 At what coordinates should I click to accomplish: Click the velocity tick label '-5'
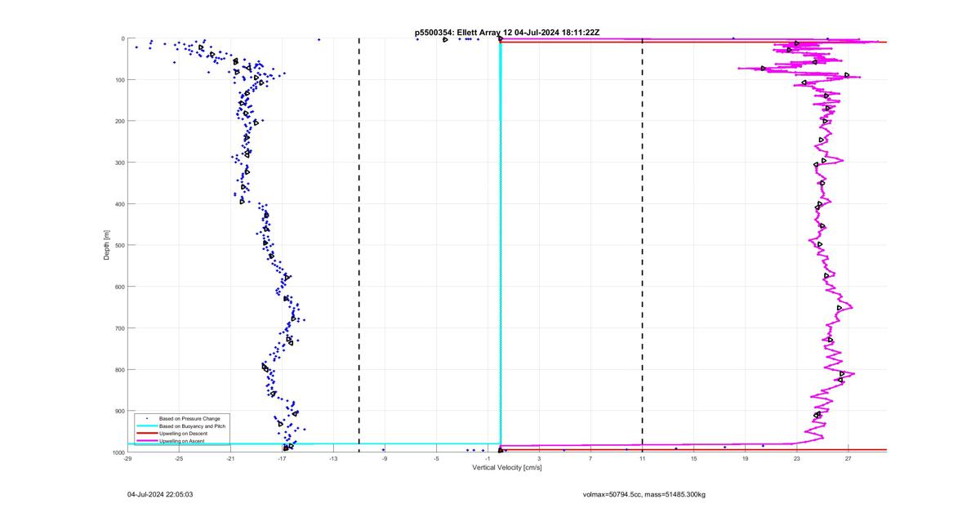coord(436,459)
